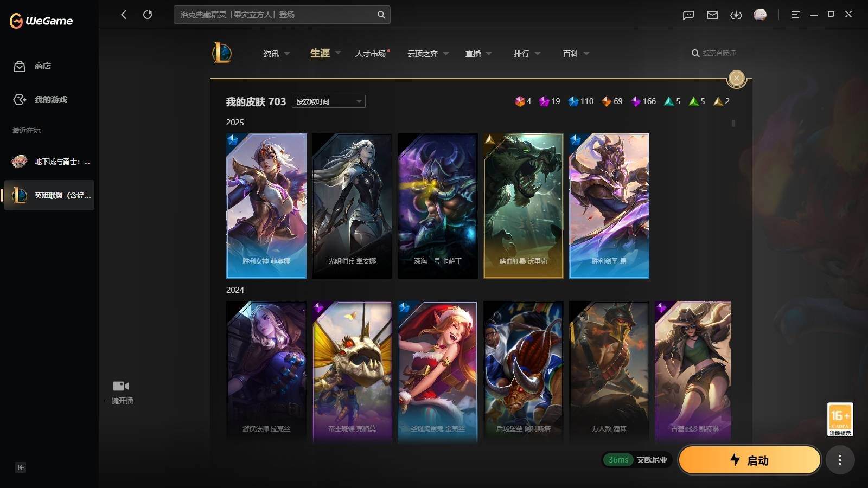
Task: Open the chat messages icon
Action: pyautogui.click(x=688, y=15)
